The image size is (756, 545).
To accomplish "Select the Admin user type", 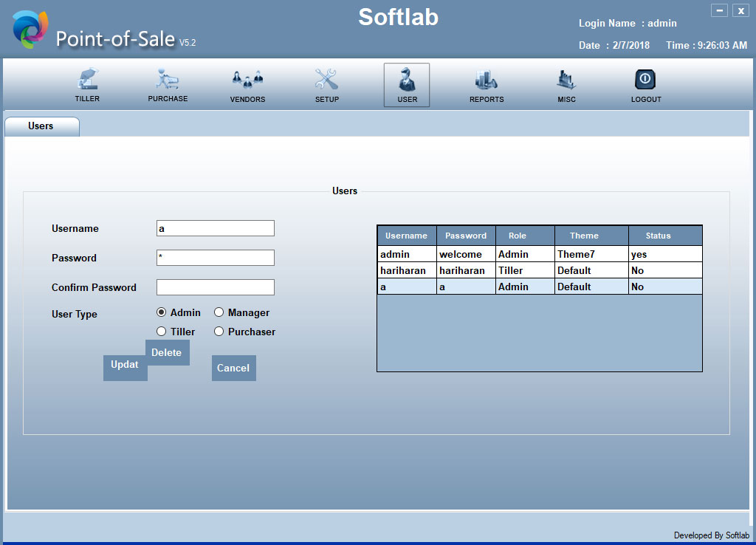I will click(x=162, y=312).
